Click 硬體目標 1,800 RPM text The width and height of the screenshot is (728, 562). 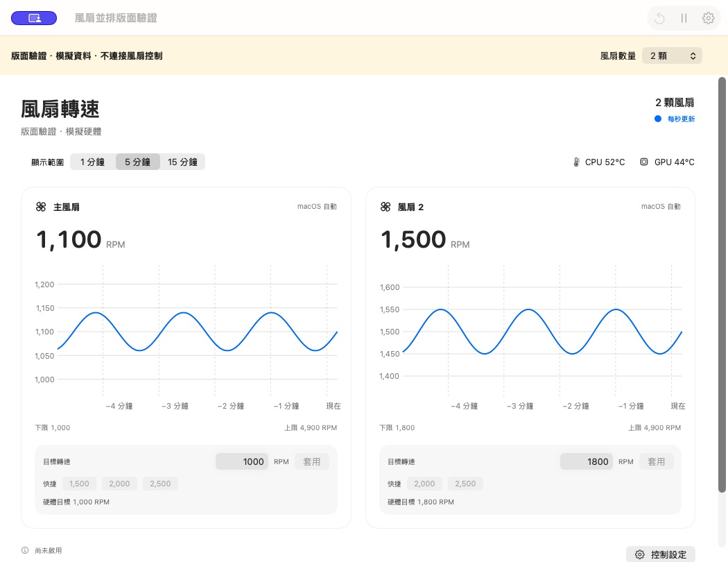(x=421, y=502)
